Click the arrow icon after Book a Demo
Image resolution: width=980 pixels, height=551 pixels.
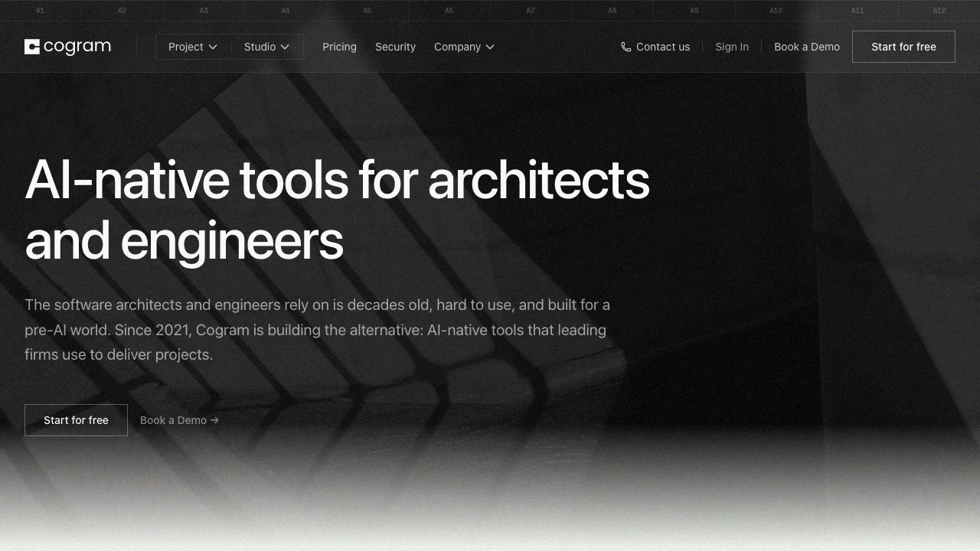click(214, 420)
